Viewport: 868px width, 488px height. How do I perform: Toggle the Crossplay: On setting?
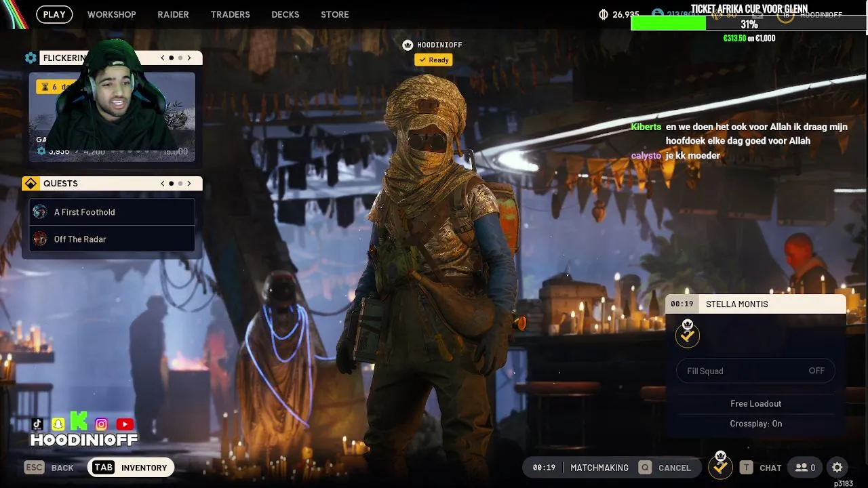[x=756, y=424]
